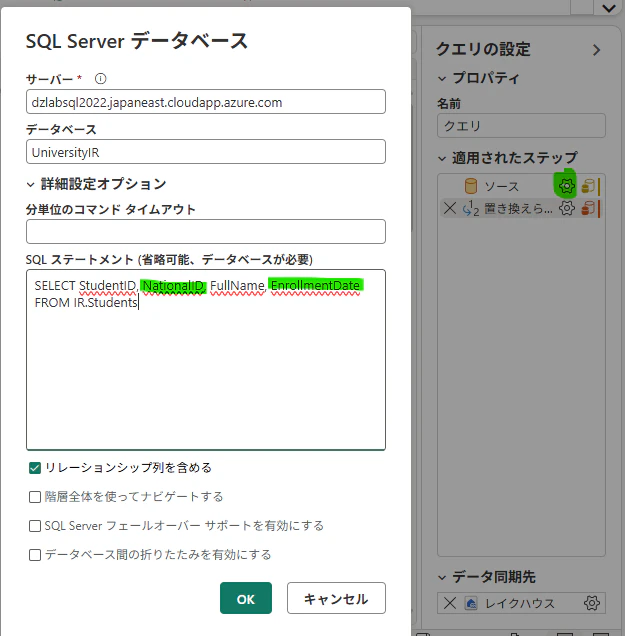Screen dimensions: 625x636
Task: Click the コマンド タイムアウト input field
Action: click(x=206, y=232)
